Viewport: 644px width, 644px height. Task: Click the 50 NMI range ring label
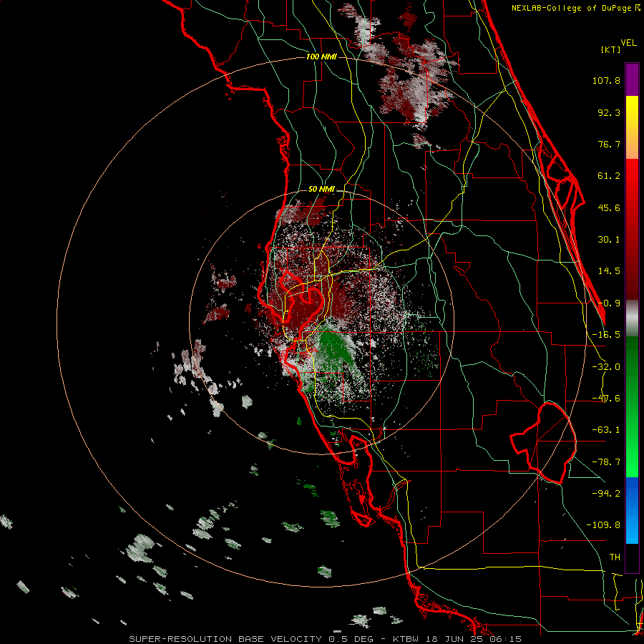(x=321, y=190)
